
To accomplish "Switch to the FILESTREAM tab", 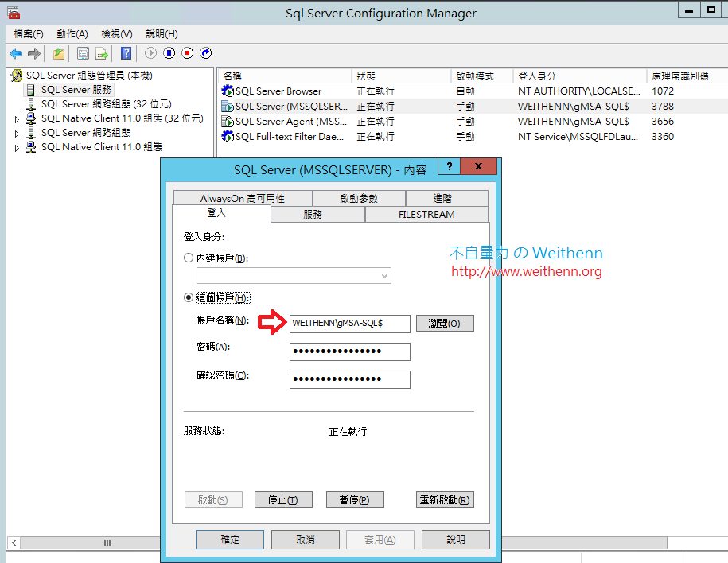I will tap(426, 214).
